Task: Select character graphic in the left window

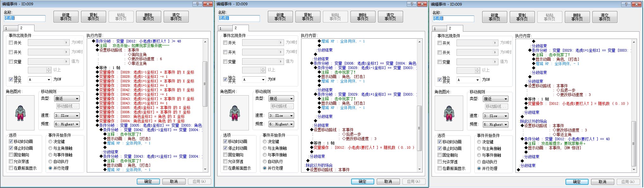Action: (20, 113)
